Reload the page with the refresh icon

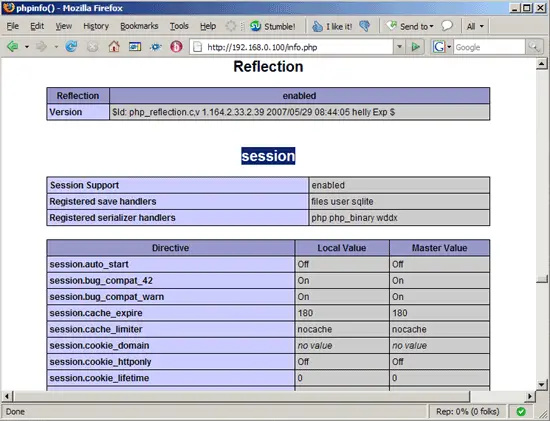point(71,46)
